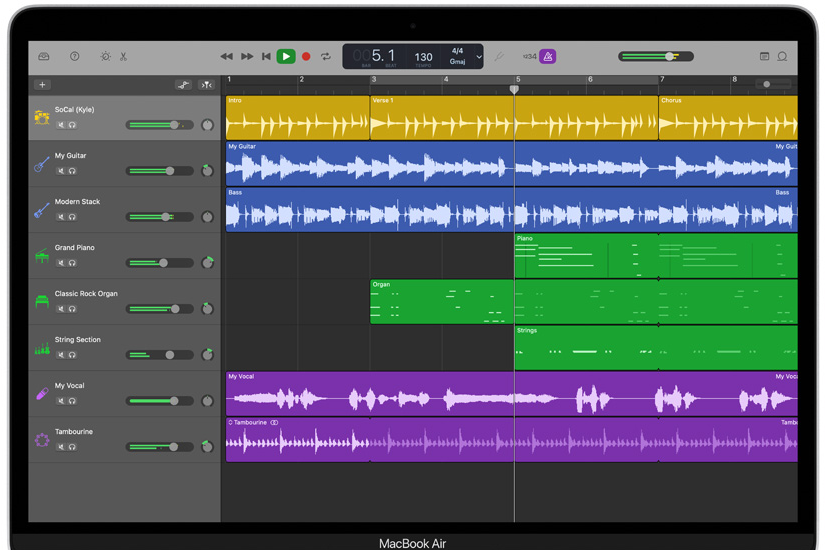The width and height of the screenshot is (825, 550).
Task: Click the playhead marker at bar 5
Action: [514, 89]
